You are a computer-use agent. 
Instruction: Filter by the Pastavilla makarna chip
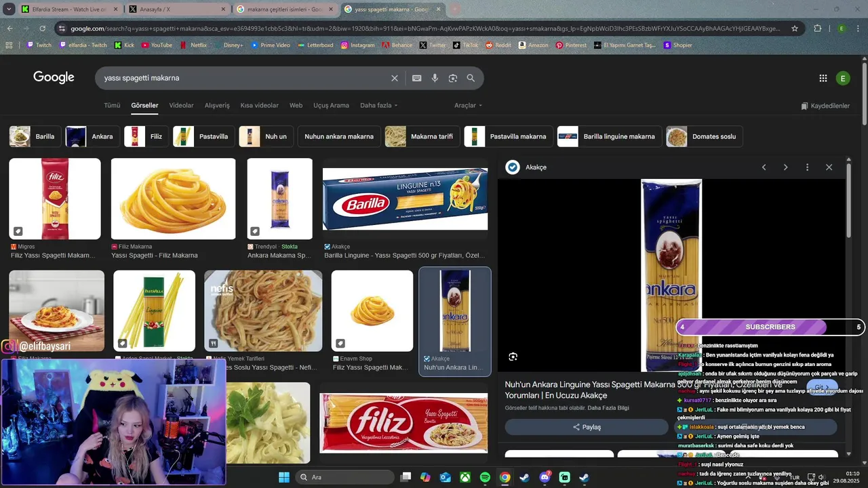tap(509, 136)
